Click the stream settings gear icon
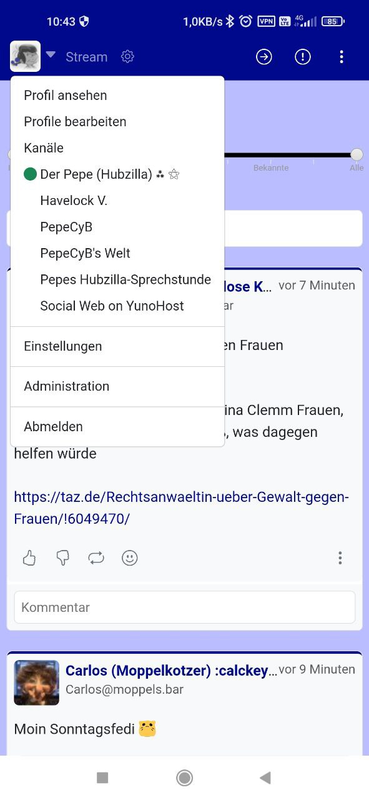 pos(128,57)
